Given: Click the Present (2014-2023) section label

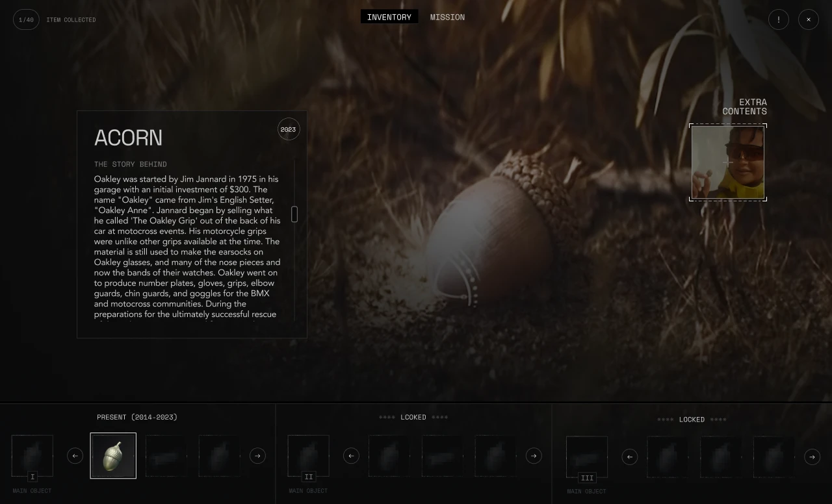Looking at the screenshot, I should pos(137,417).
